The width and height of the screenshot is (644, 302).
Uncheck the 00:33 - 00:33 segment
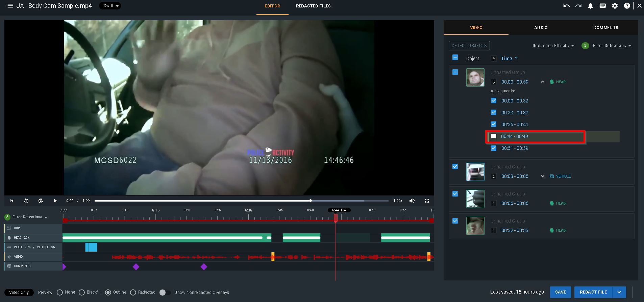point(494,113)
